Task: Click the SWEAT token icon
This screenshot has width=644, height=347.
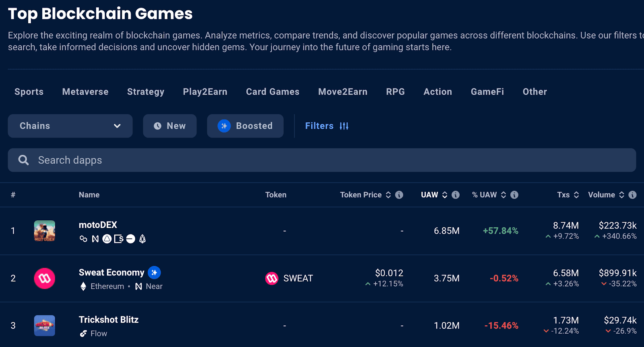Action: (x=272, y=278)
